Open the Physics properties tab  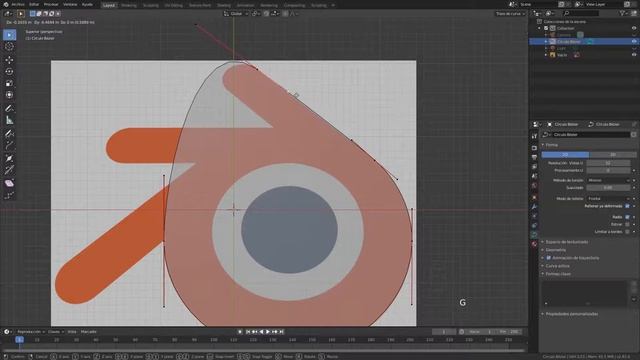[x=534, y=216]
